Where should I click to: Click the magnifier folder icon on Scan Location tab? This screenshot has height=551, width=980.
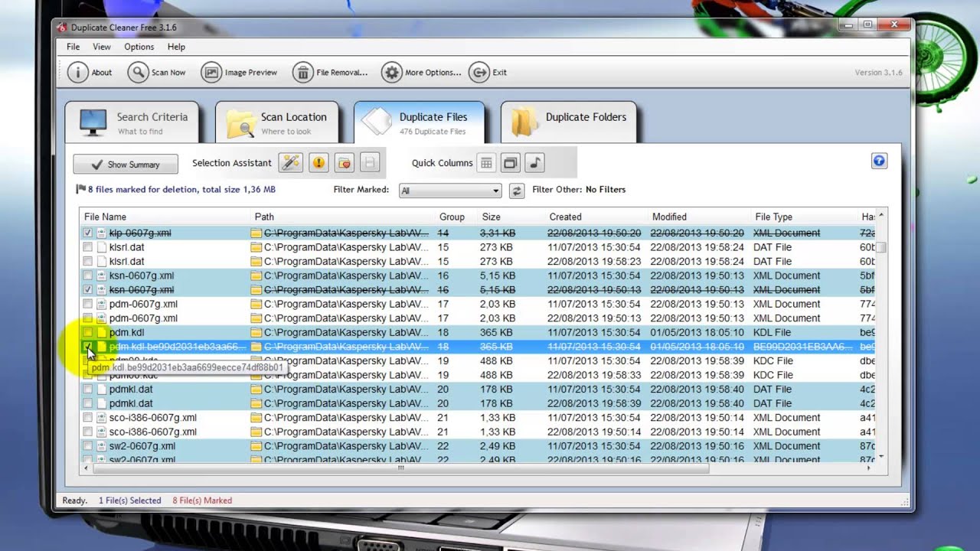click(241, 124)
